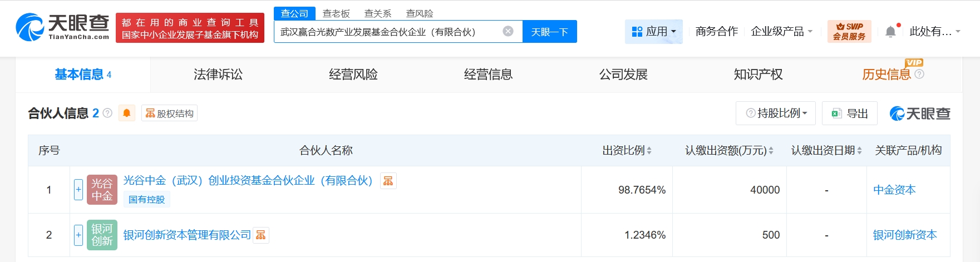This screenshot has width=980, height=262.
Task: Click help icon beside 合伙人信息
Action: [108, 113]
